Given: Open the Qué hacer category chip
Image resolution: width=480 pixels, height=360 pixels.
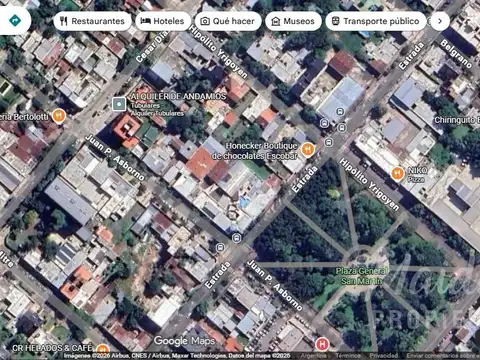Looking at the screenshot, I should pyautogui.click(x=228, y=21).
